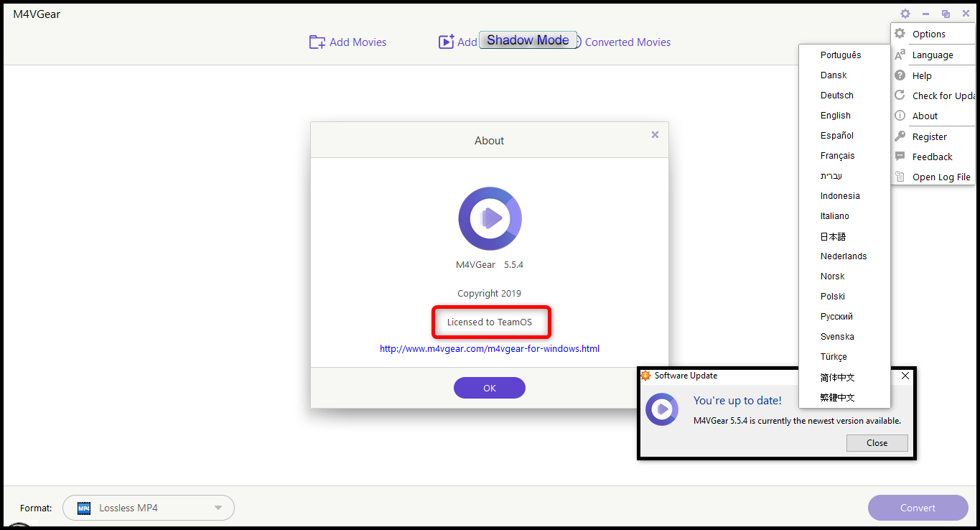Click "You're up to date!" text
Image resolution: width=980 pixels, height=530 pixels.
tap(737, 401)
